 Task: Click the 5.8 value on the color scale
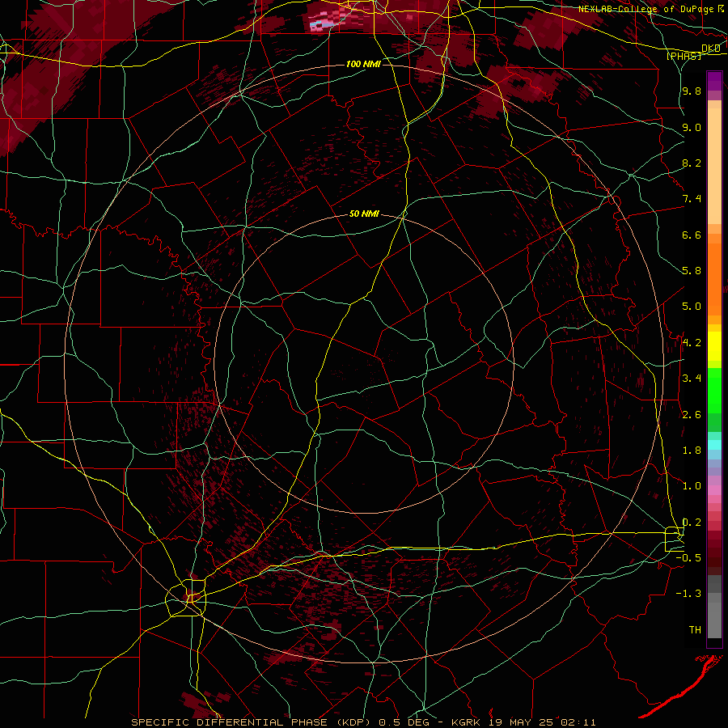click(x=692, y=271)
